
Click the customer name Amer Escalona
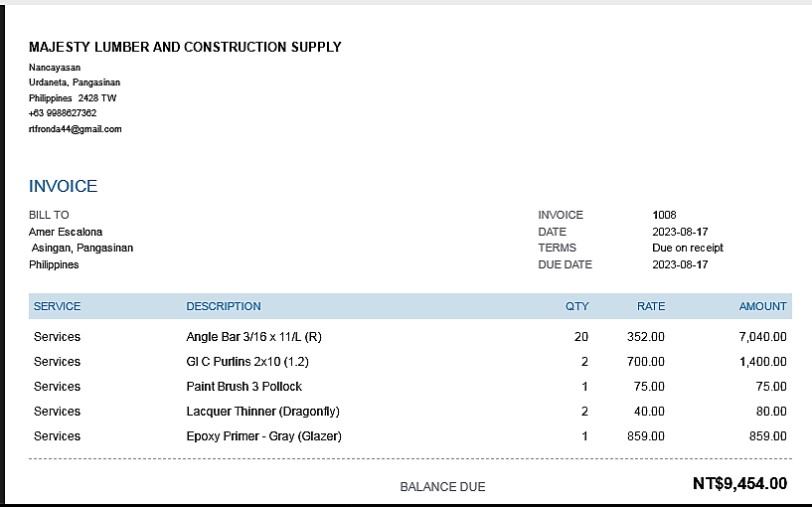click(x=66, y=232)
